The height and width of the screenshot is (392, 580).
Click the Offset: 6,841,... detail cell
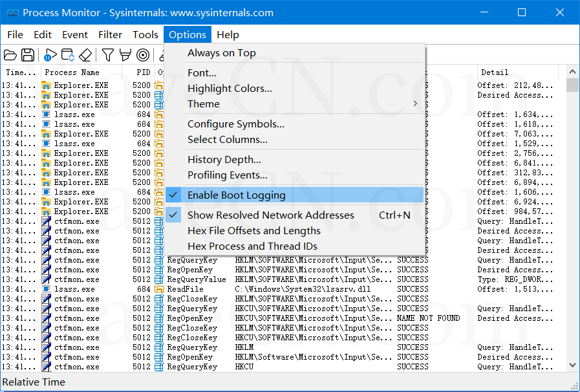click(x=515, y=163)
